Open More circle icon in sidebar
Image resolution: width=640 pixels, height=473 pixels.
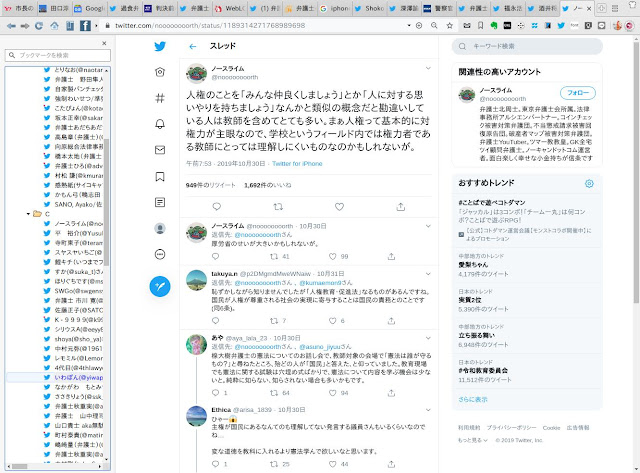coord(160,255)
